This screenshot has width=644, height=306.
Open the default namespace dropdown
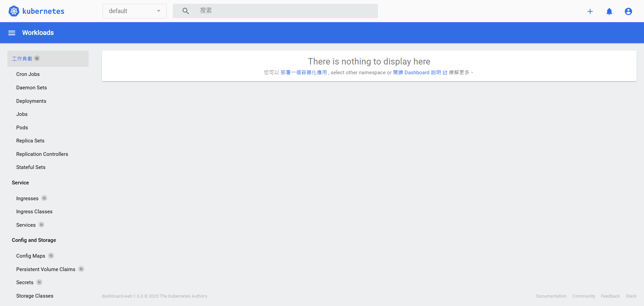(x=135, y=11)
